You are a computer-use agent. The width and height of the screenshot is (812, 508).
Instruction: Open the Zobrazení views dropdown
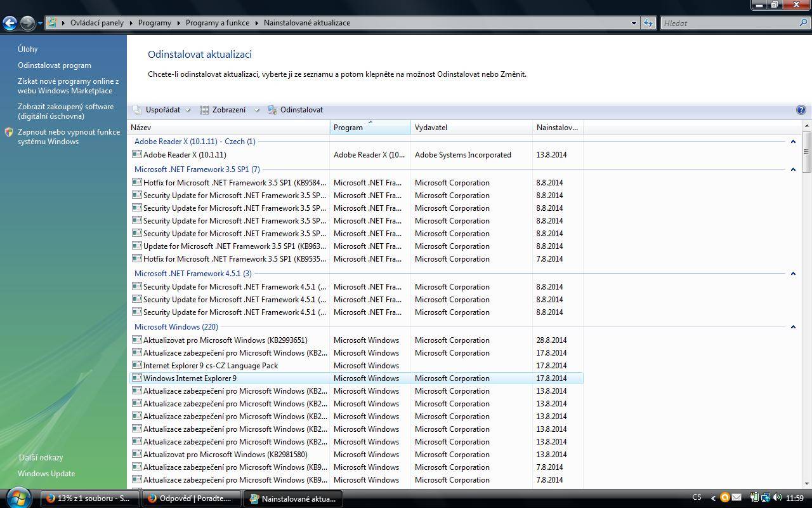pos(230,110)
